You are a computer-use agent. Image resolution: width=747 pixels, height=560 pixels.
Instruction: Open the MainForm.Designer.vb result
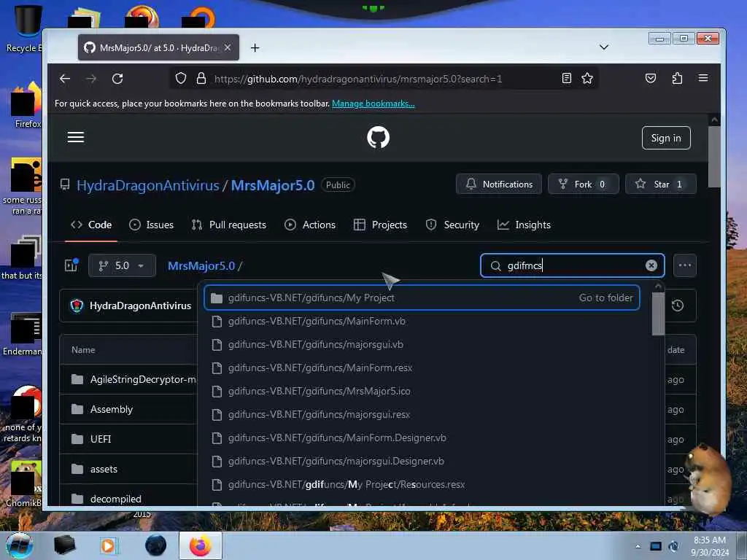point(422,438)
